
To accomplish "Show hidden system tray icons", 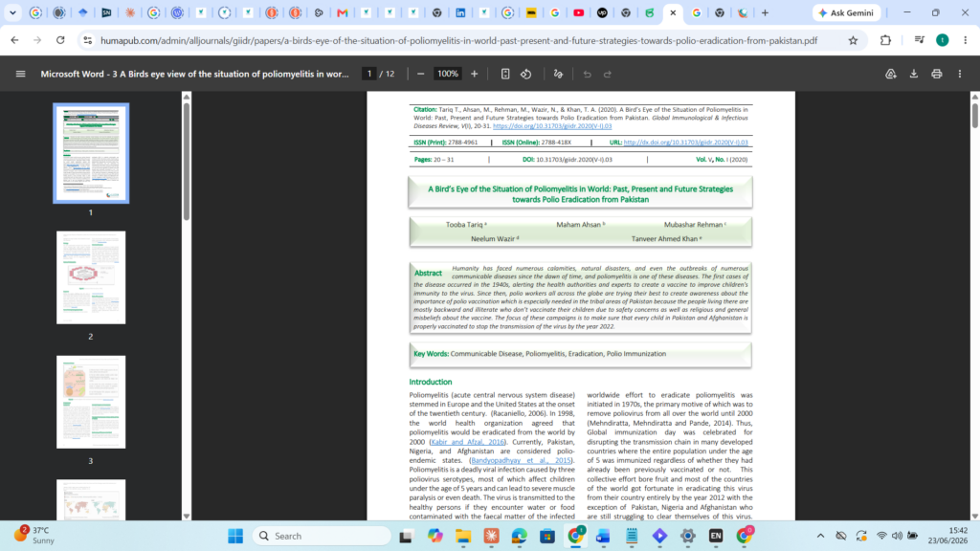I will click(820, 536).
